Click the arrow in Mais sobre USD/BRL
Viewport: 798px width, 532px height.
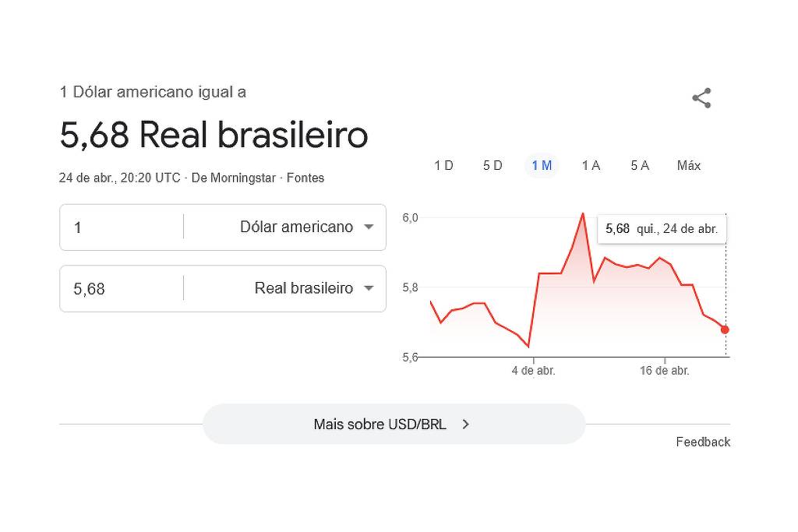465,425
